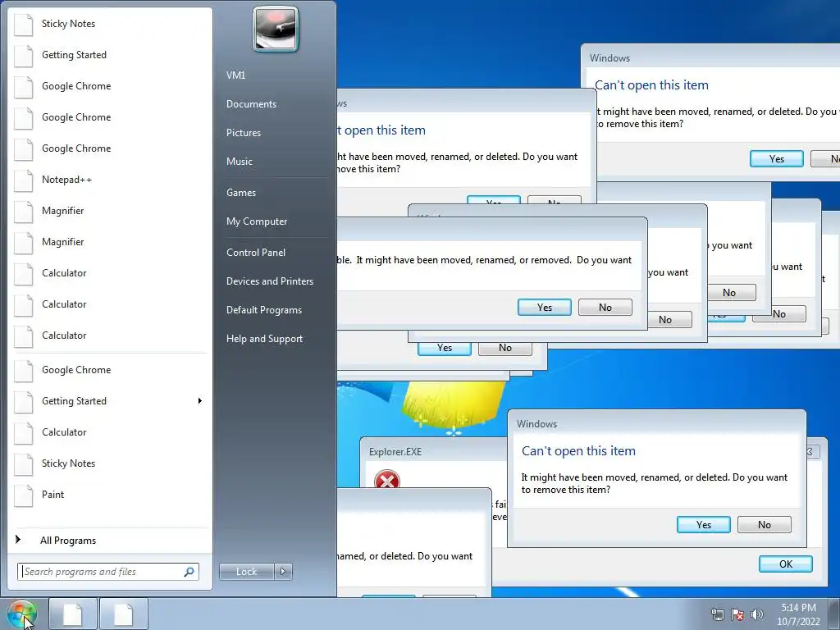Click Yes in the bottom-right Can't open this item dialog

coord(703,525)
